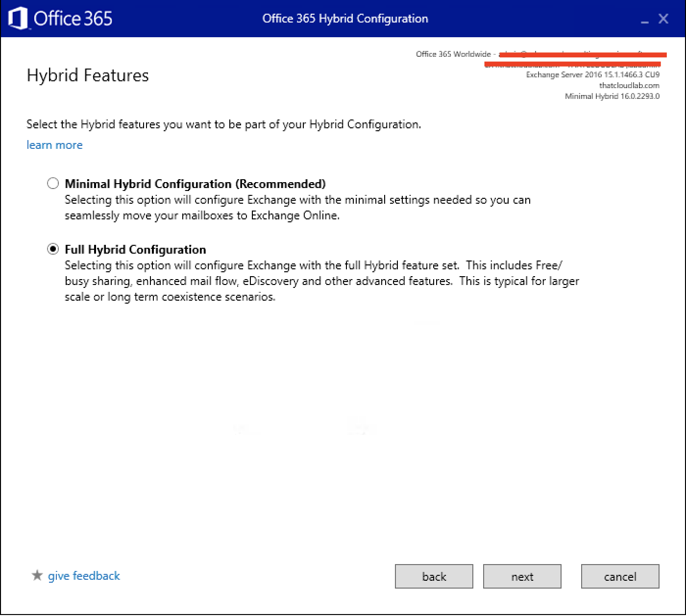Open the learn more link
Image resolution: width=686 pixels, height=616 pixels.
pos(54,145)
